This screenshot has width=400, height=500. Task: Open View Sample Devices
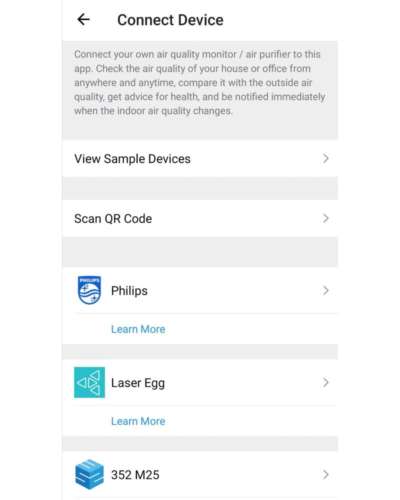coord(200,159)
